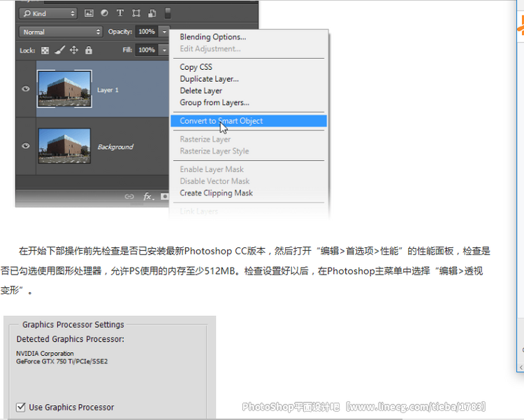Click GeForce GTX 750 Ti text

click(x=61, y=361)
